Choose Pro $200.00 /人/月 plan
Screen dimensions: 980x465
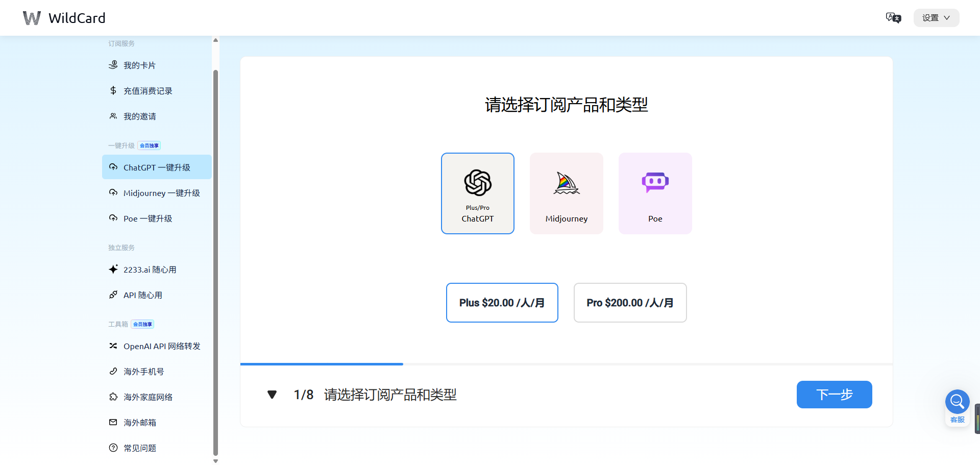pos(630,303)
